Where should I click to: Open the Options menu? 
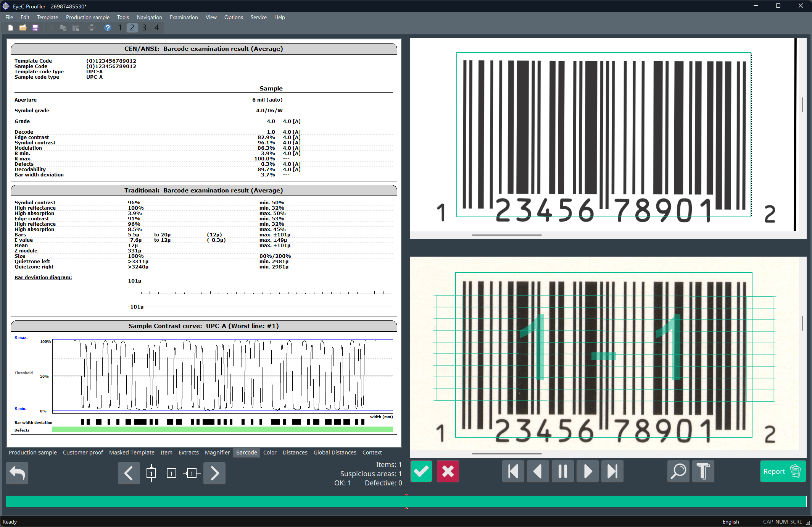(x=234, y=17)
